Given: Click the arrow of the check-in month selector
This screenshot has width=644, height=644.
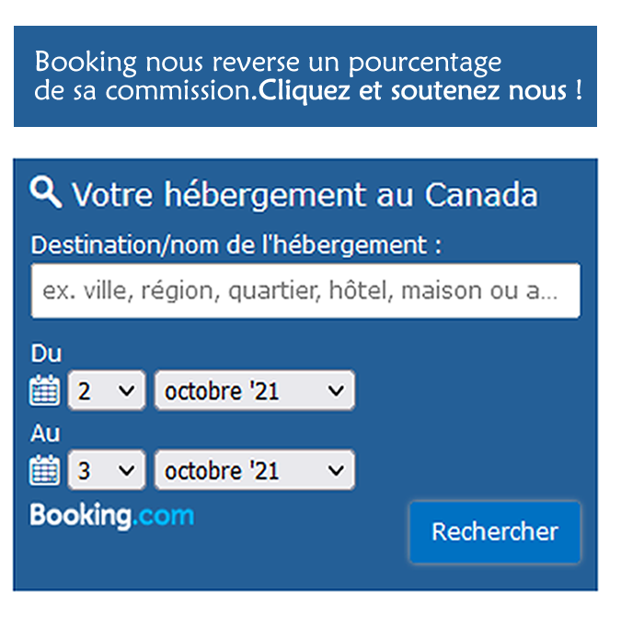Looking at the screenshot, I should point(337,391).
